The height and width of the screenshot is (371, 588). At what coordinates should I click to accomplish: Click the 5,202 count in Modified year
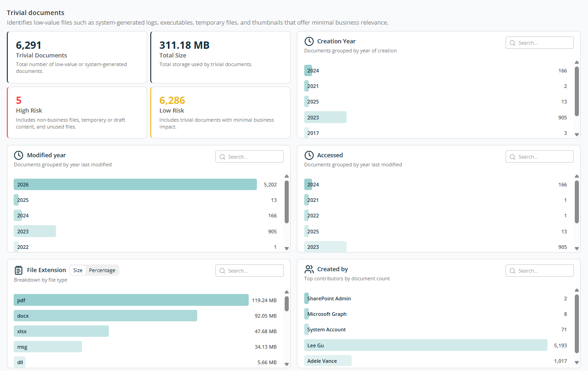tap(270, 185)
